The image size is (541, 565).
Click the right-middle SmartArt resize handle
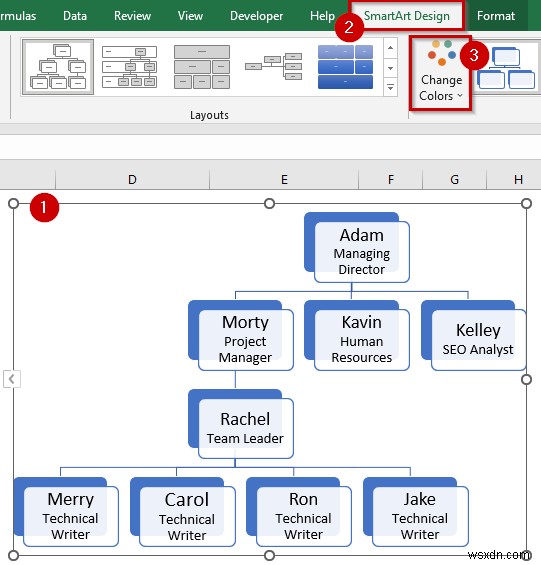tap(526, 379)
